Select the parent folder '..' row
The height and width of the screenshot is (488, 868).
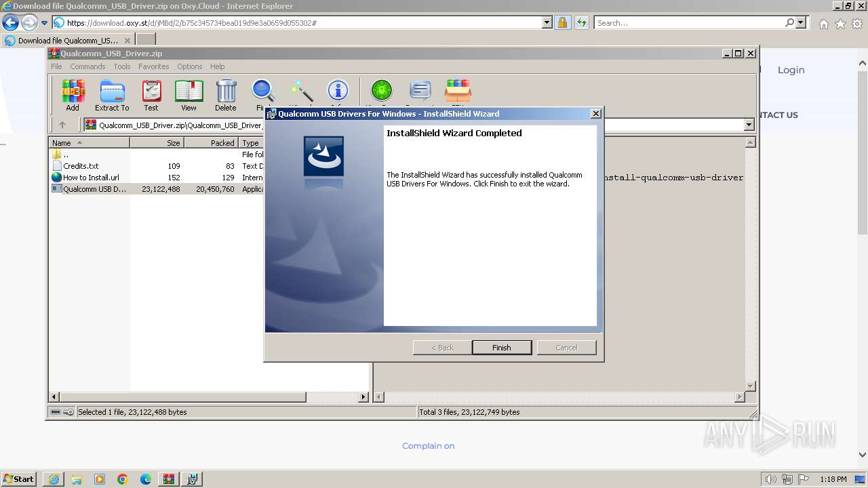click(65, 155)
